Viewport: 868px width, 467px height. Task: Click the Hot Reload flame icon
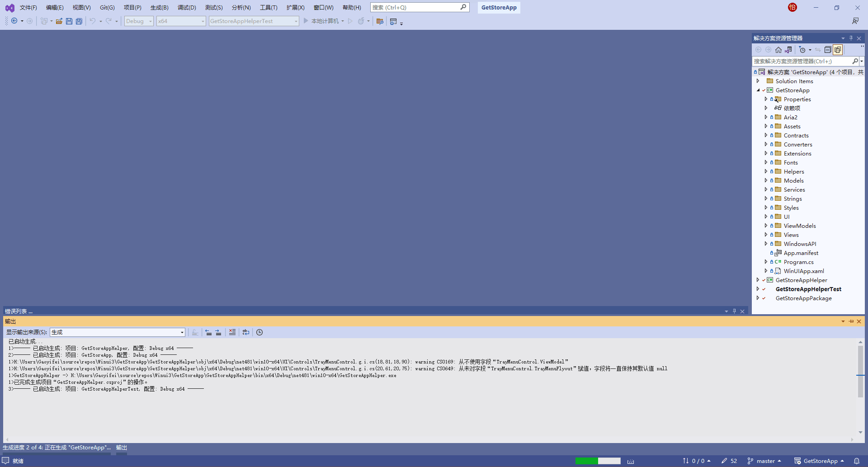(x=361, y=21)
